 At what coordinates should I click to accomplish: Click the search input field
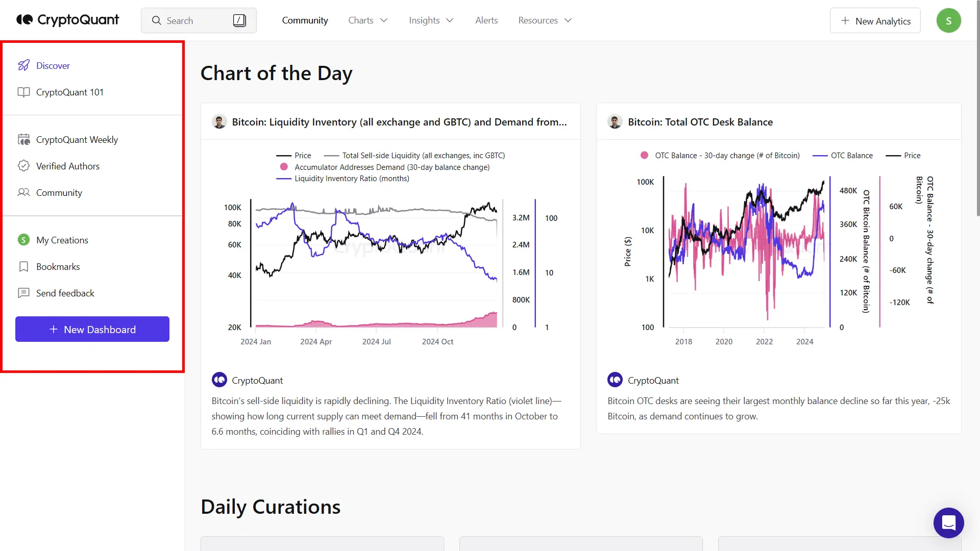coord(198,20)
